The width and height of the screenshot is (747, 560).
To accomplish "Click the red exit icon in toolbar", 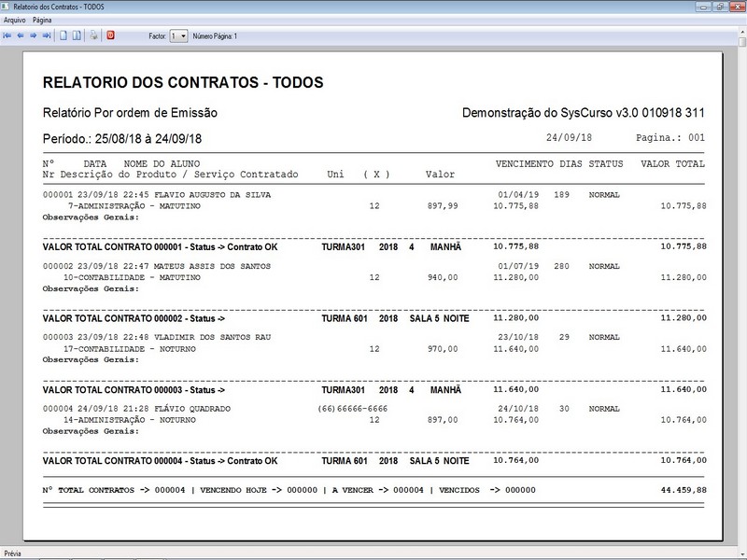I will click(x=110, y=35).
